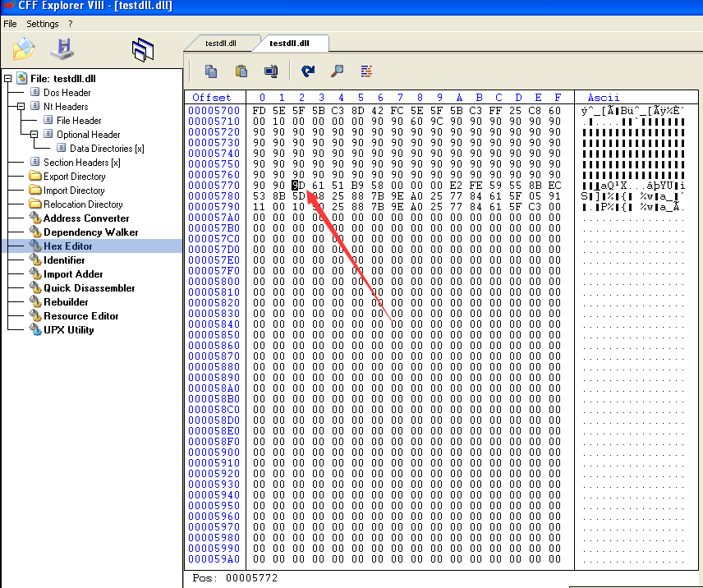The height and width of the screenshot is (588, 703).
Task: Open the Import Directory entry
Action: click(x=74, y=191)
